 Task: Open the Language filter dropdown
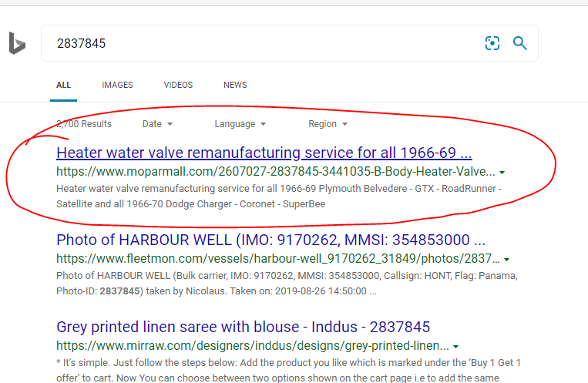tap(240, 124)
